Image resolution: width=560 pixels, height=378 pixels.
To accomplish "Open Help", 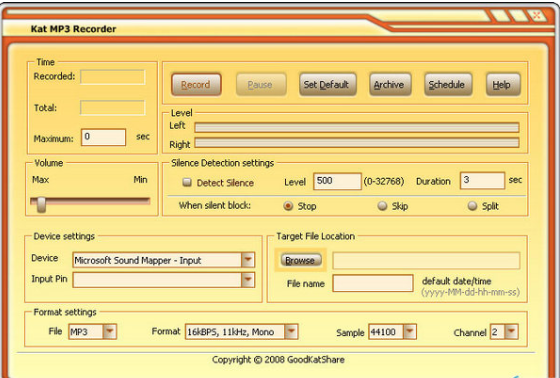I will point(503,85).
